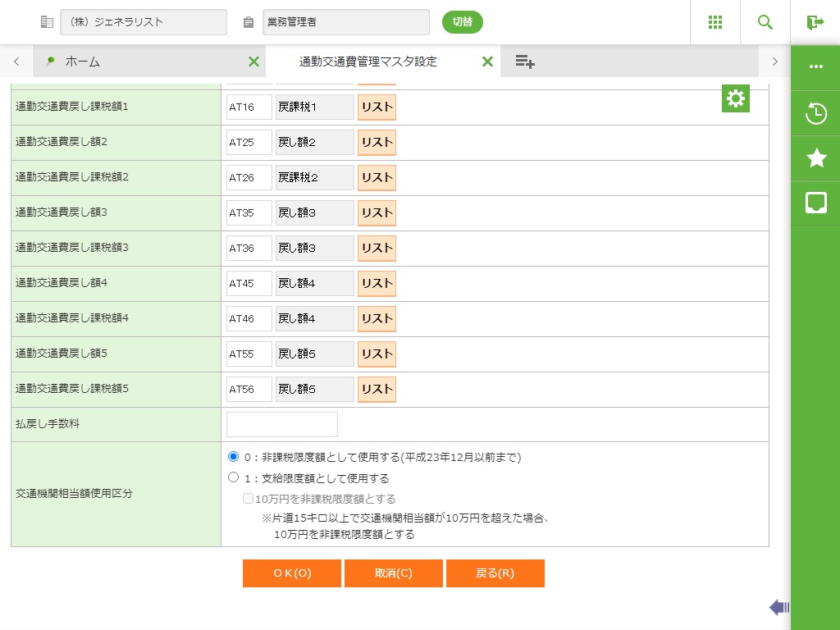Viewport: 840px width, 630px height.
Task: Open the inbox tray icon in sidebar
Action: point(815,203)
